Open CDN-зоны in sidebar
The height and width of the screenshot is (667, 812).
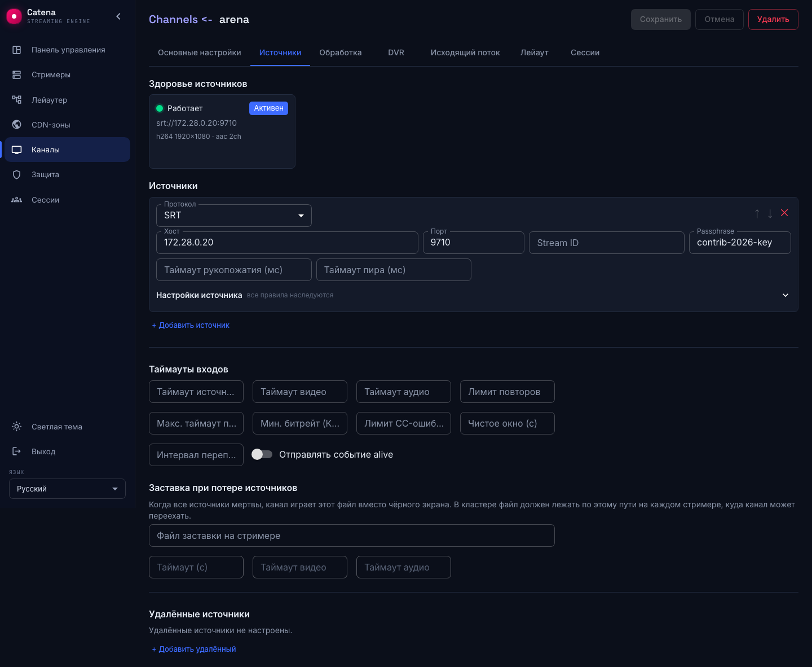click(67, 125)
